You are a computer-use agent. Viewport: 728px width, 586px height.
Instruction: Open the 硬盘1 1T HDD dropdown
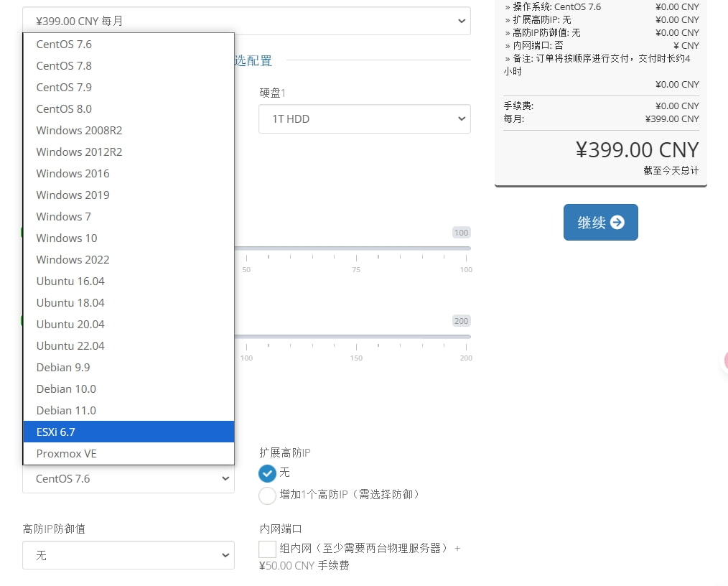(365, 119)
